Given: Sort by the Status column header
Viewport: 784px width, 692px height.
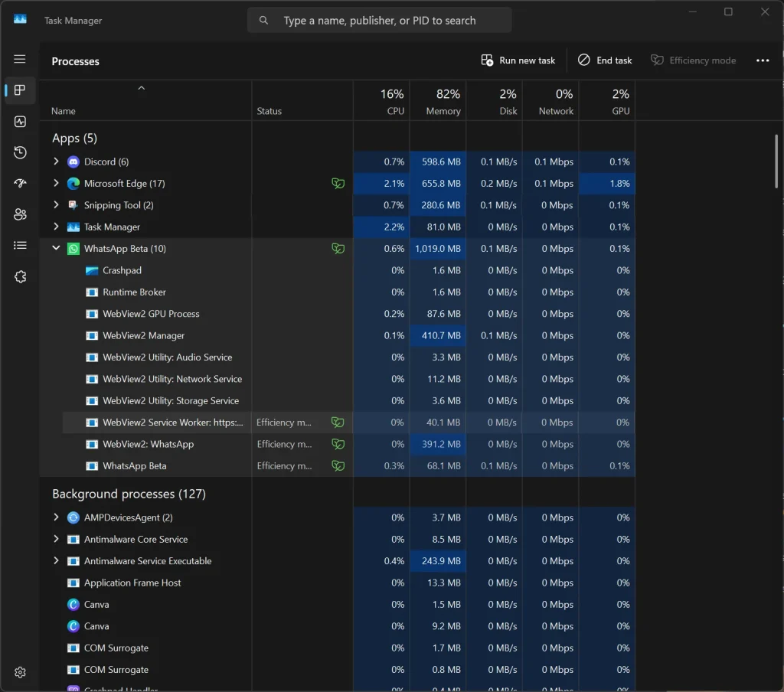Looking at the screenshot, I should (302, 101).
